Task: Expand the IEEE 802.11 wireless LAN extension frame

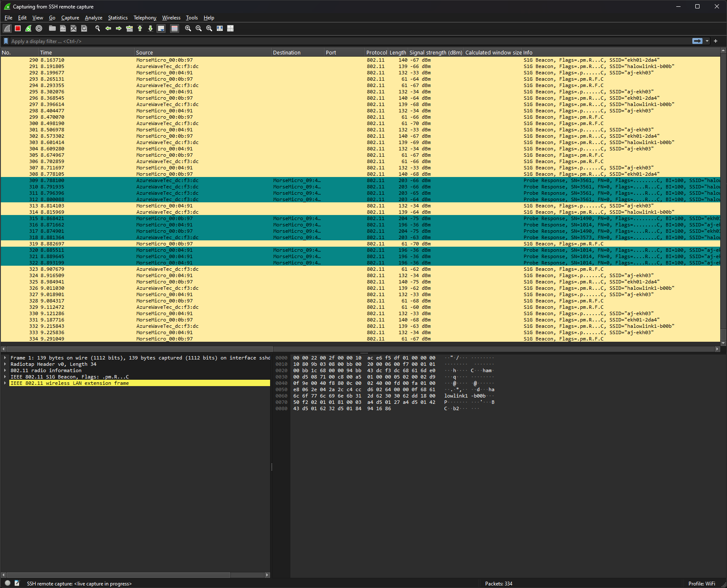Action: pos(5,383)
